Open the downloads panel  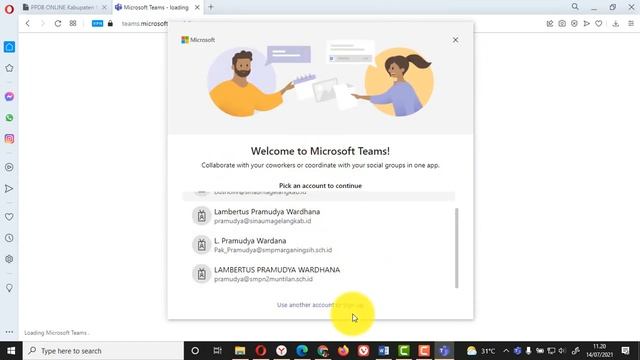[616, 24]
